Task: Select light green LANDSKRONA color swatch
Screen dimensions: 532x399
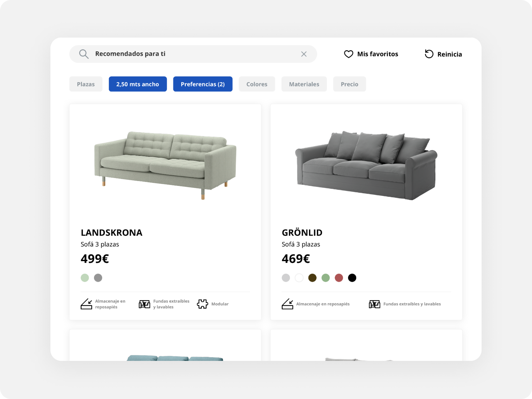Action: (x=85, y=278)
